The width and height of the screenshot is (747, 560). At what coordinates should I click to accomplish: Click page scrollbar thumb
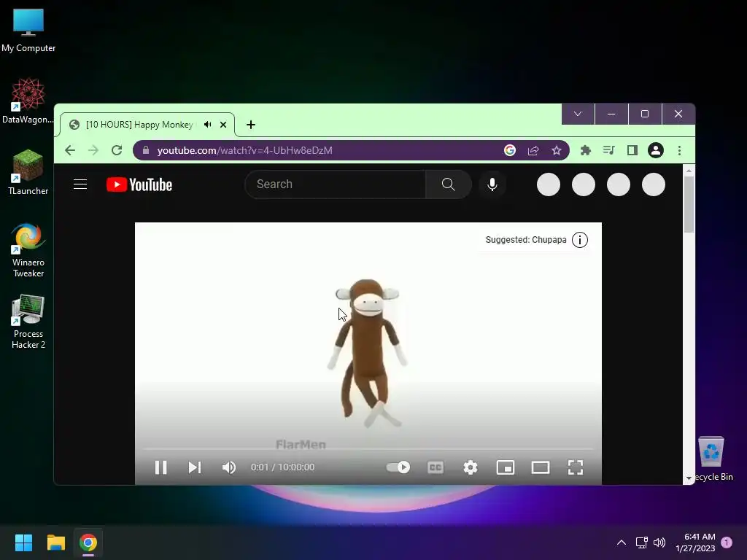point(689,205)
